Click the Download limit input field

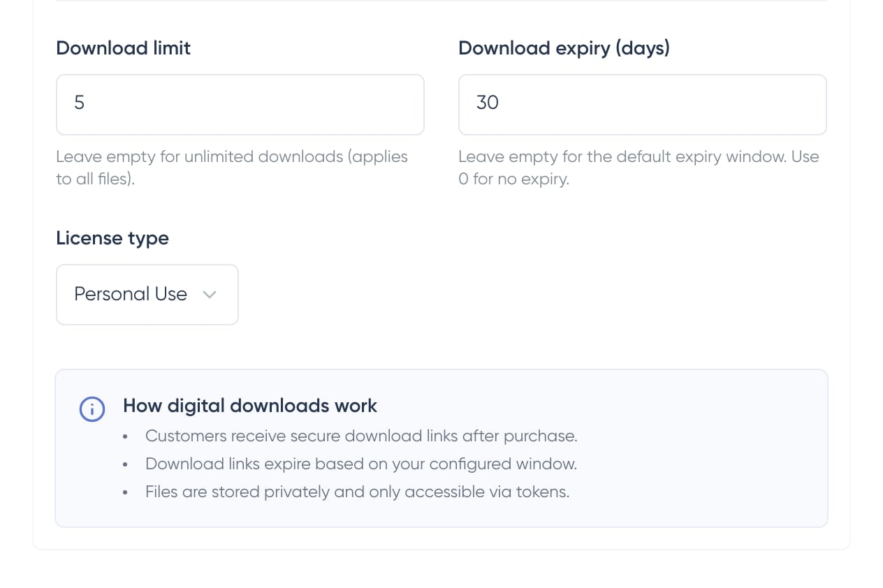coord(240,105)
